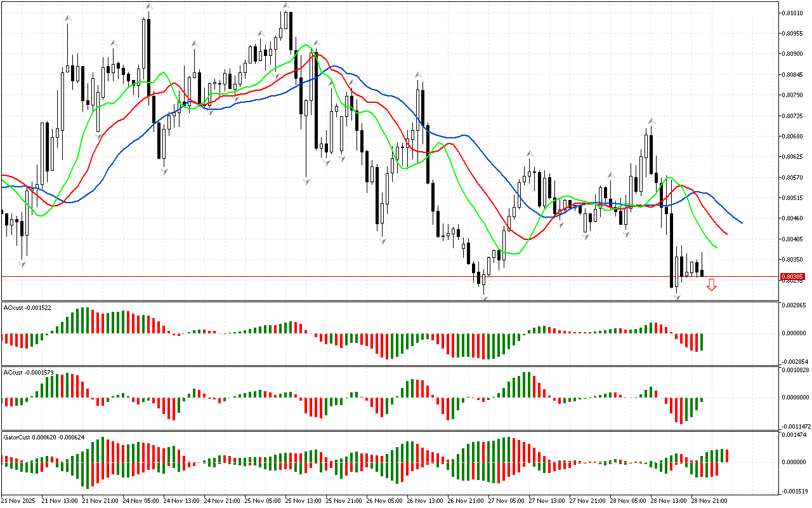Click the red down arrow signal icon
The height and width of the screenshot is (508, 812).
pyautogui.click(x=711, y=285)
